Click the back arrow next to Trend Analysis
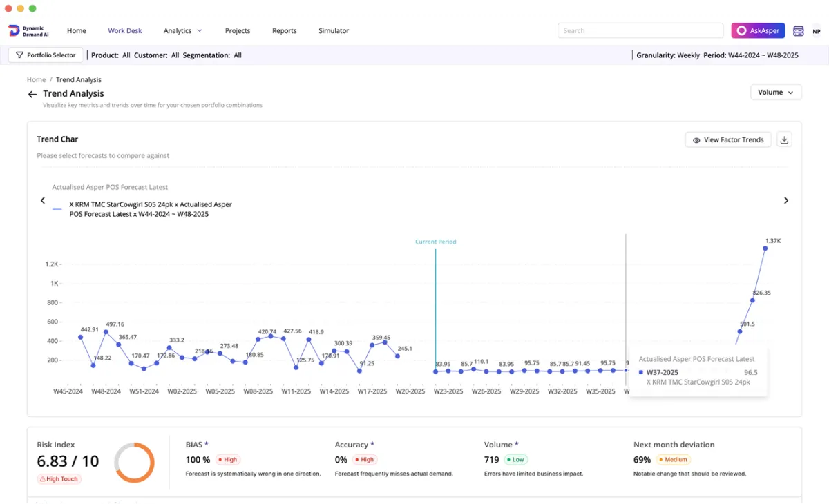 tap(32, 94)
